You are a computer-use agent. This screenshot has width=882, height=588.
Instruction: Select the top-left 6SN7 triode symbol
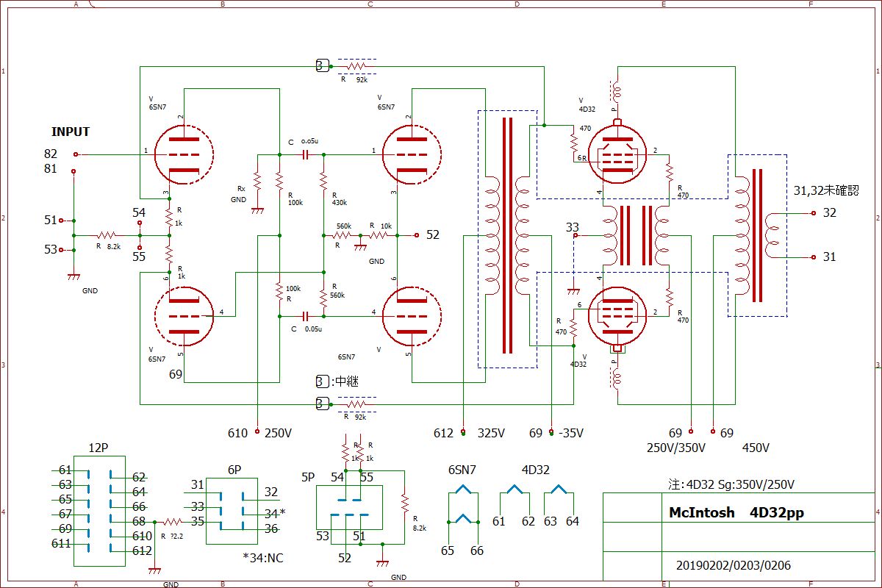[184, 154]
